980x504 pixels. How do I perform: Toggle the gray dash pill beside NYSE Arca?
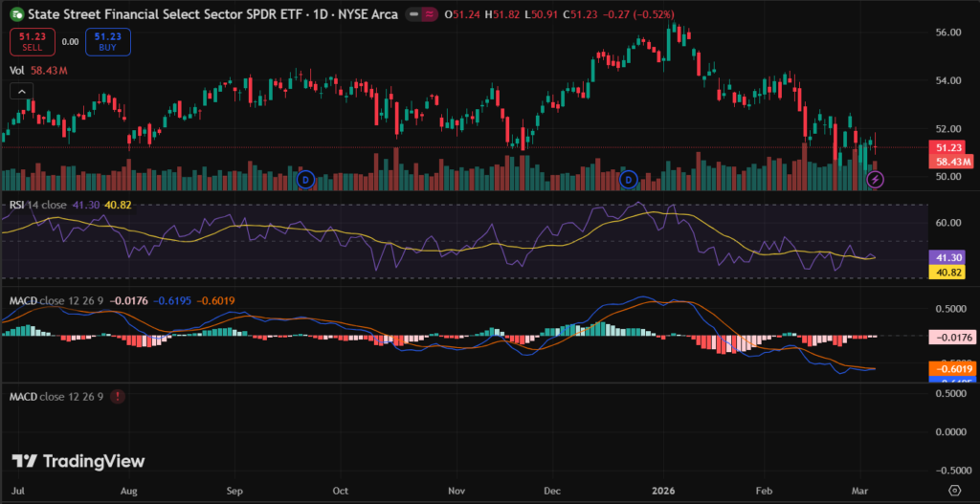point(412,15)
